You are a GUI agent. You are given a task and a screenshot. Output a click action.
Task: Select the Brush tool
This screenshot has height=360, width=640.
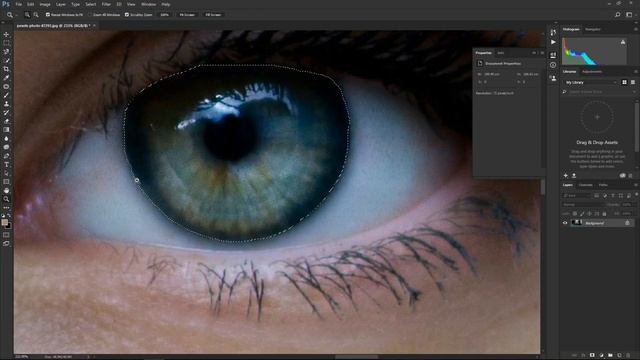coord(6,95)
